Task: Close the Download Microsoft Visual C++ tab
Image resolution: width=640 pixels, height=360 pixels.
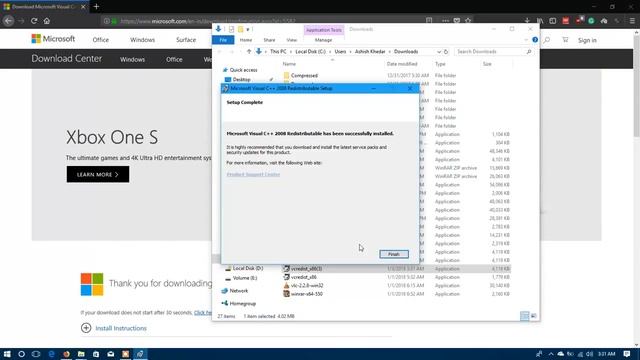Action: coord(83,7)
